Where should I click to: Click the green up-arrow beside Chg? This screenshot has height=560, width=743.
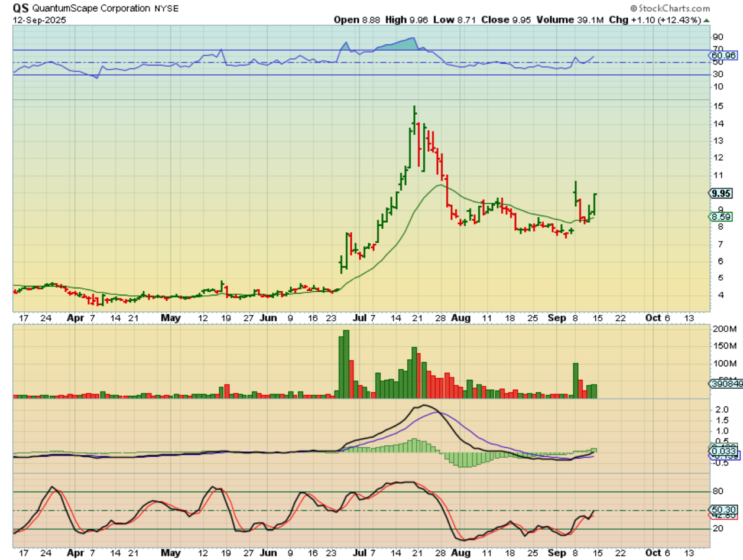click(706, 19)
